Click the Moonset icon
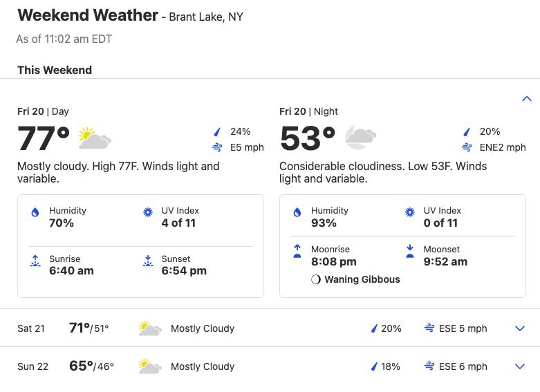The width and height of the screenshot is (540, 392). coord(410,251)
